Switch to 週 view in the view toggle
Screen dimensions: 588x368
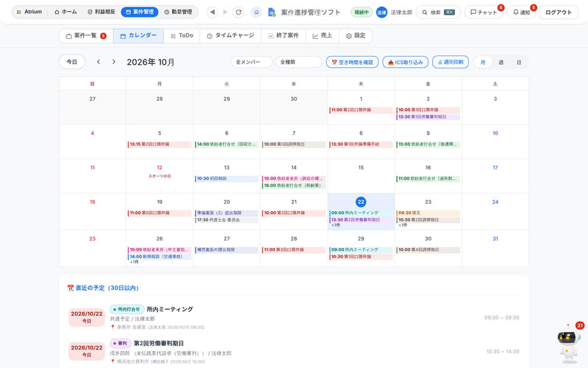(x=501, y=63)
